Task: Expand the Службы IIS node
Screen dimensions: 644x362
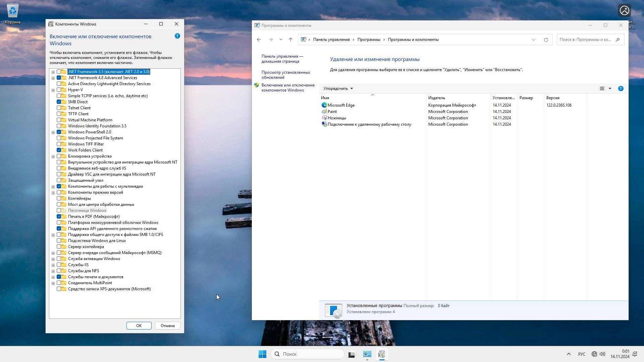Action: pyautogui.click(x=53, y=265)
